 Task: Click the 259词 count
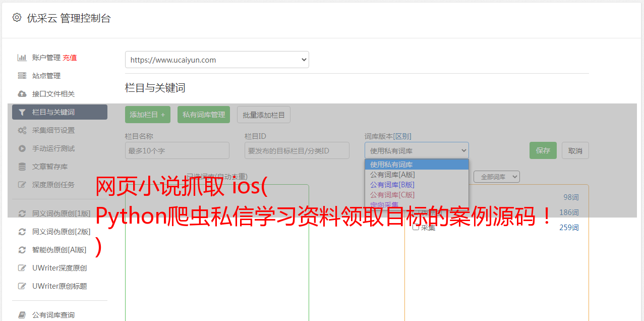569,228
